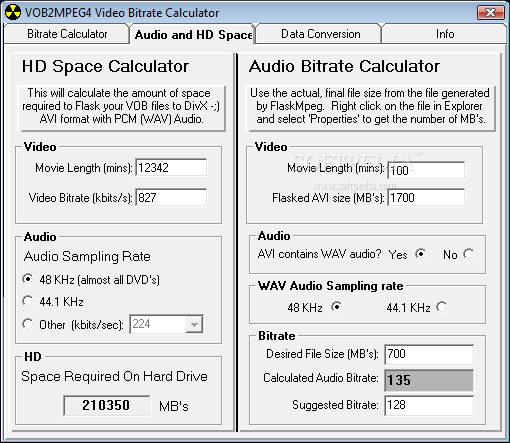Click the Flasked AVI size field showing 1700
The image size is (510, 443).
pos(426,198)
